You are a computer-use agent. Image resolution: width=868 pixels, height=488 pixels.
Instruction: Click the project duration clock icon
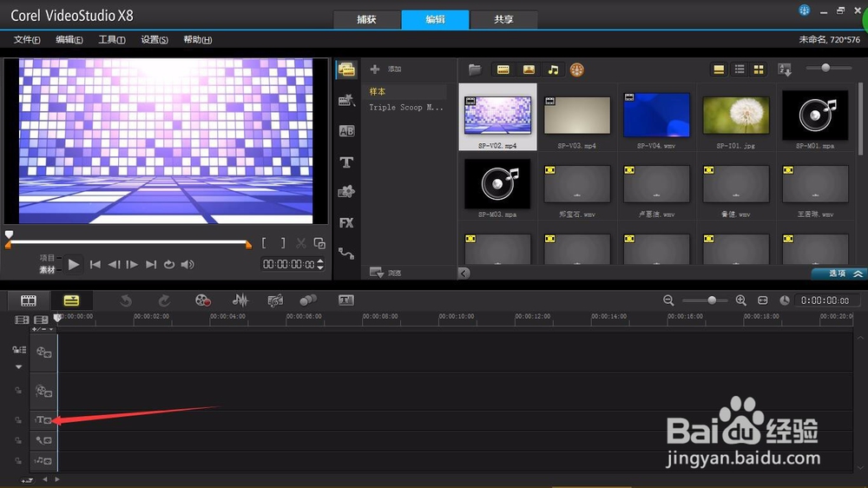[x=785, y=300]
